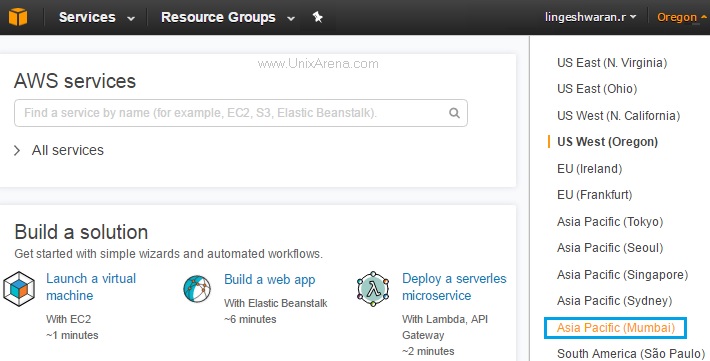Expand the All services section
Viewport: 710px width, 361px height.
[59, 150]
